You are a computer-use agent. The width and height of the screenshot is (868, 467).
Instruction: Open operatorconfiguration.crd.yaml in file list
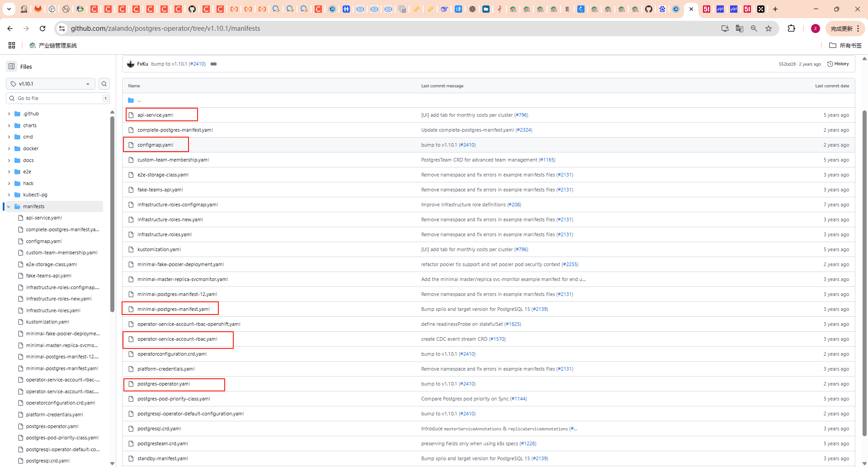tap(172, 354)
